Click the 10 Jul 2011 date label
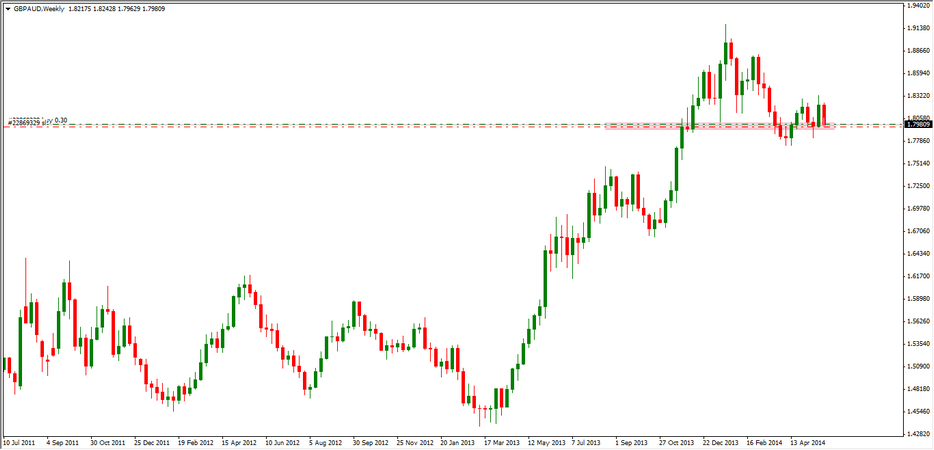The width and height of the screenshot is (934, 450). (x=22, y=442)
